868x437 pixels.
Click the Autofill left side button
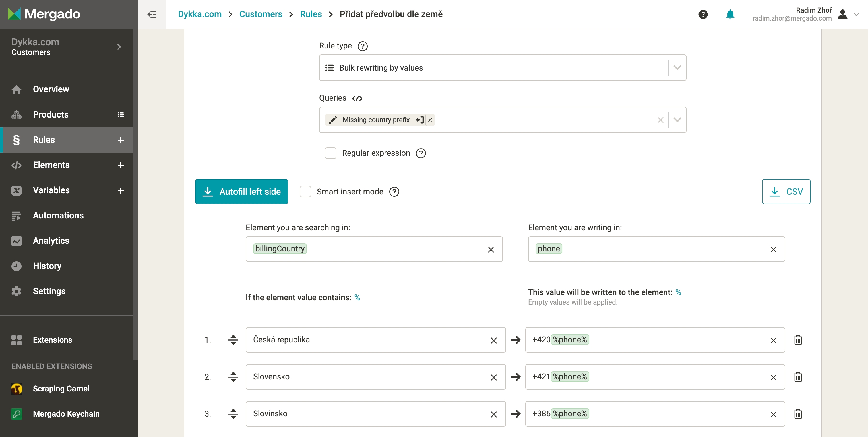click(241, 192)
